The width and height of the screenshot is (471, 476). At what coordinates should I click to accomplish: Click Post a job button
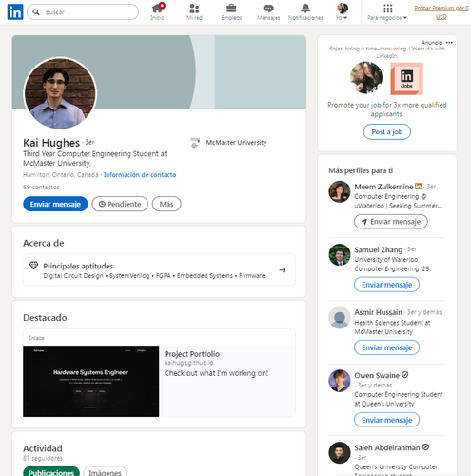coord(387,131)
